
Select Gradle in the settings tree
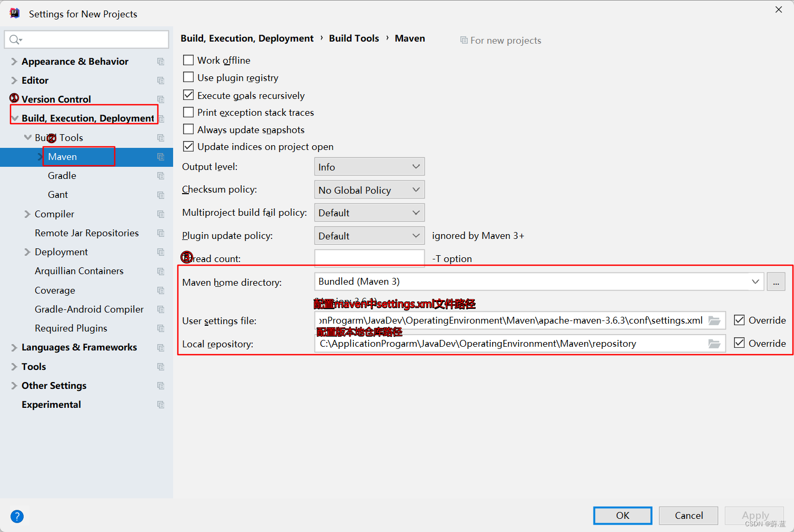tap(62, 176)
